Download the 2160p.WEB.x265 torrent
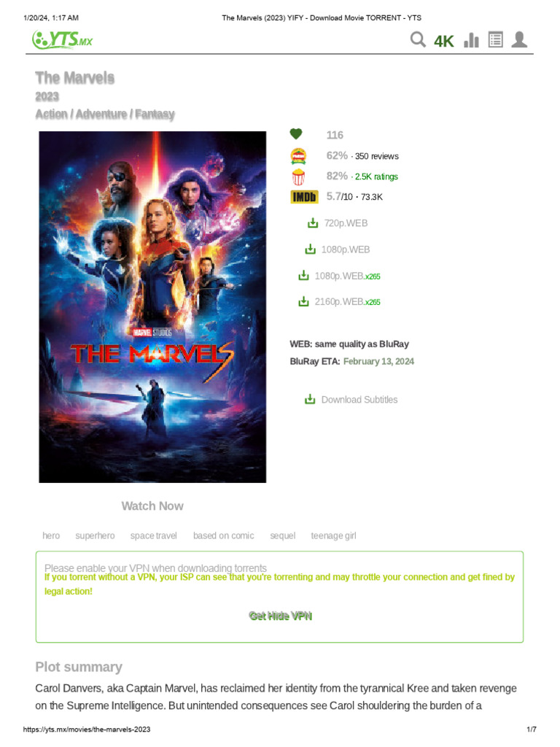This screenshot has height=747, width=560. click(339, 301)
